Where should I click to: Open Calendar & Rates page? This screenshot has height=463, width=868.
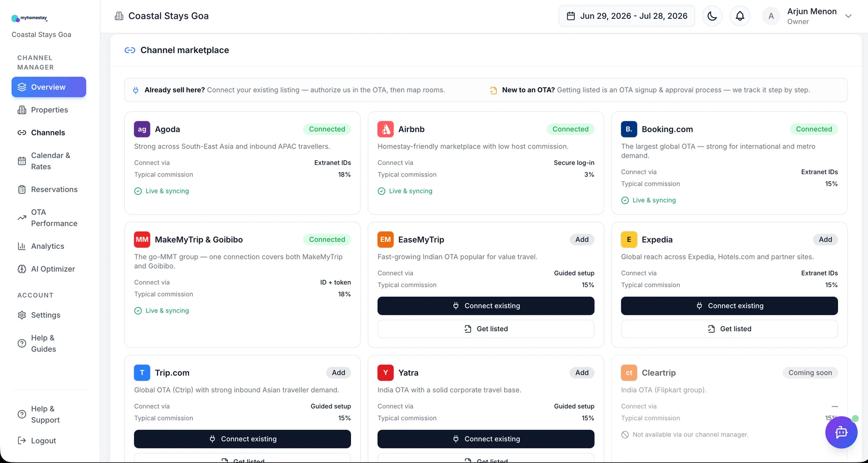tap(49, 161)
